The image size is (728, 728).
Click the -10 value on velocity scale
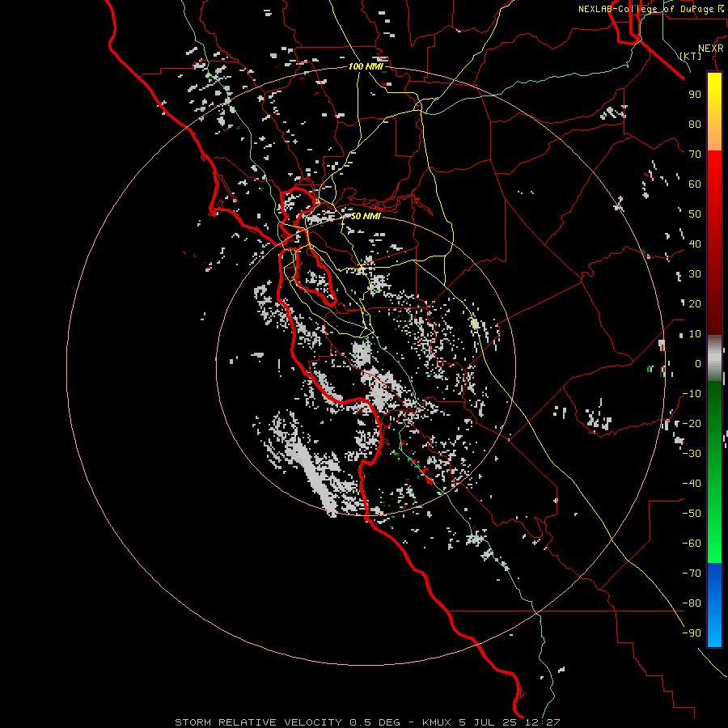point(692,394)
